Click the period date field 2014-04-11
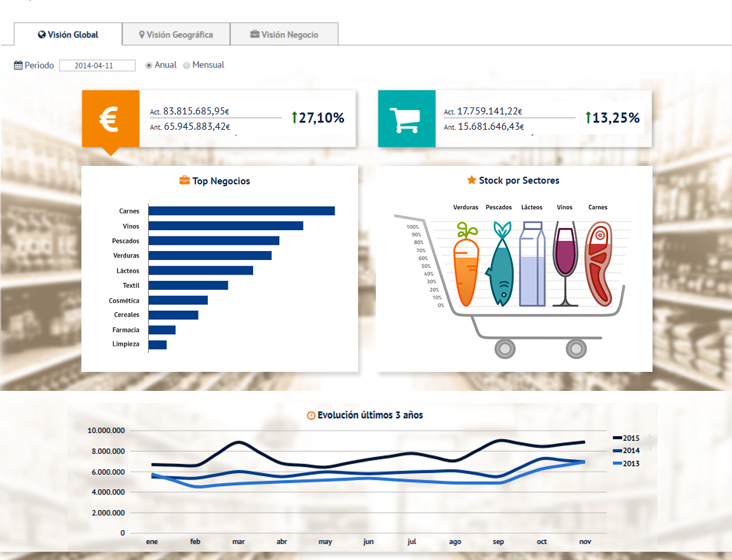732x560 pixels. click(97, 65)
